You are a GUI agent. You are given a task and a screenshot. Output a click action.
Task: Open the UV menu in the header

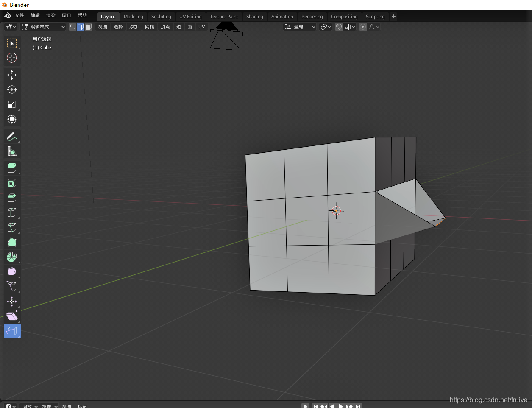[201, 27]
